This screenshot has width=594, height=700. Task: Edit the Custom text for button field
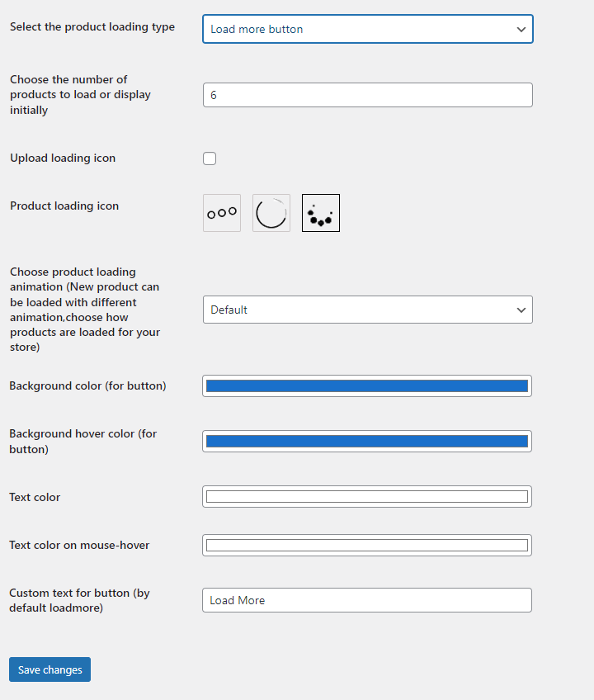(x=367, y=600)
